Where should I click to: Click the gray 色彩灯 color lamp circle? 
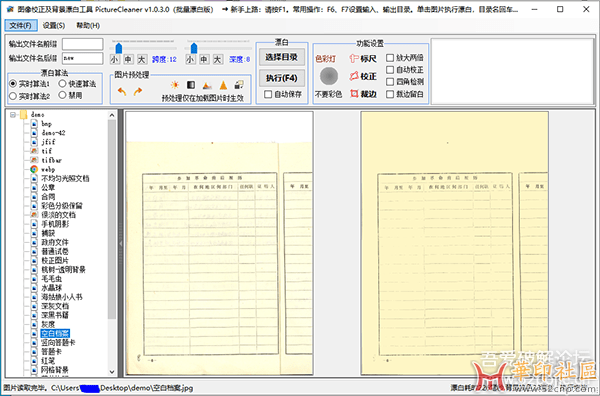point(329,76)
